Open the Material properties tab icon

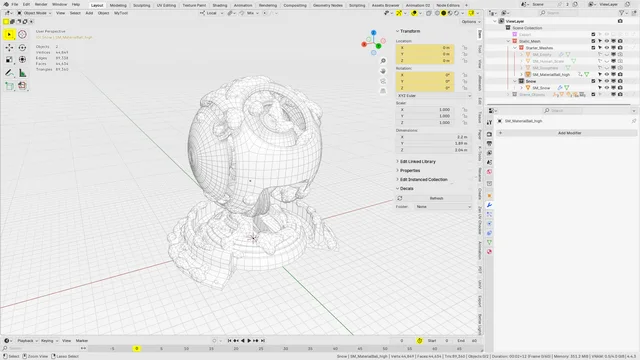click(489, 252)
